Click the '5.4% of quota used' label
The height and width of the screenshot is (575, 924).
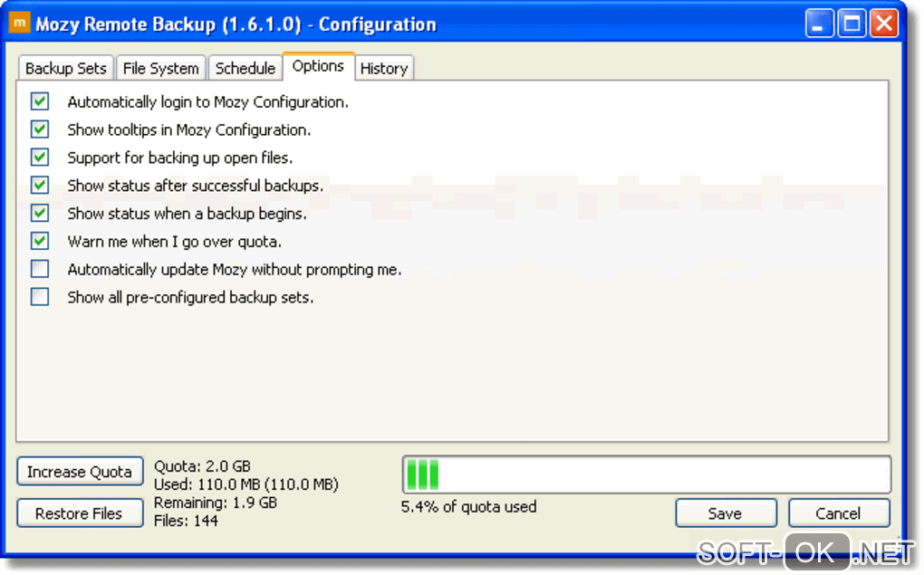469,507
